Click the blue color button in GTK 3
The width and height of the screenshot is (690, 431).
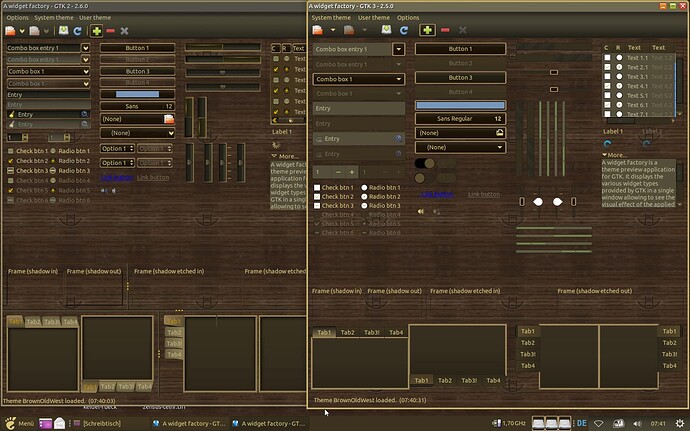[460, 105]
